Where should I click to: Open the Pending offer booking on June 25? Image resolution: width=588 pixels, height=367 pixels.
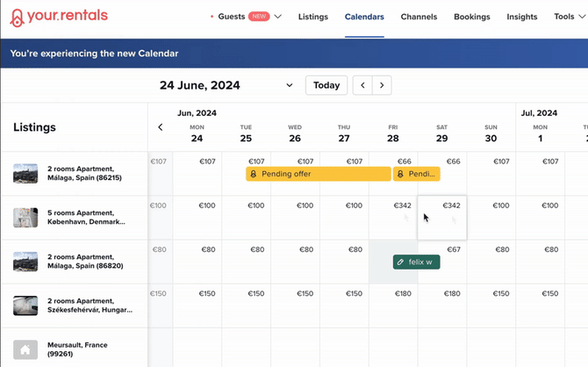(x=319, y=174)
